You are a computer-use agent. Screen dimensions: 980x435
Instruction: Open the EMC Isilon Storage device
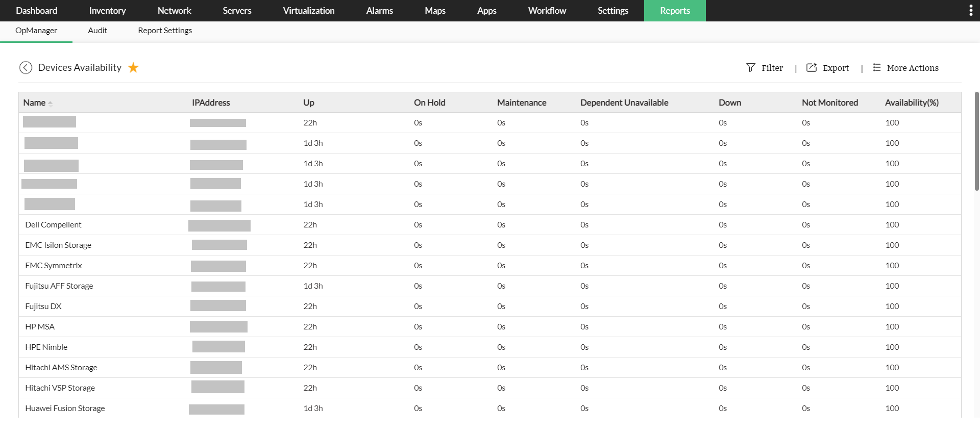click(58, 245)
